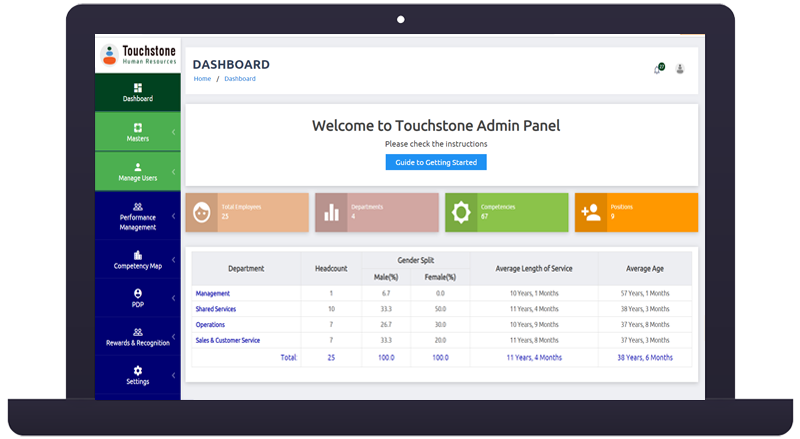The width and height of the screenshot is (800, 439).
Task: Click the Manage Users person icon
Action: pyautogui.click(x=138, y=167)
